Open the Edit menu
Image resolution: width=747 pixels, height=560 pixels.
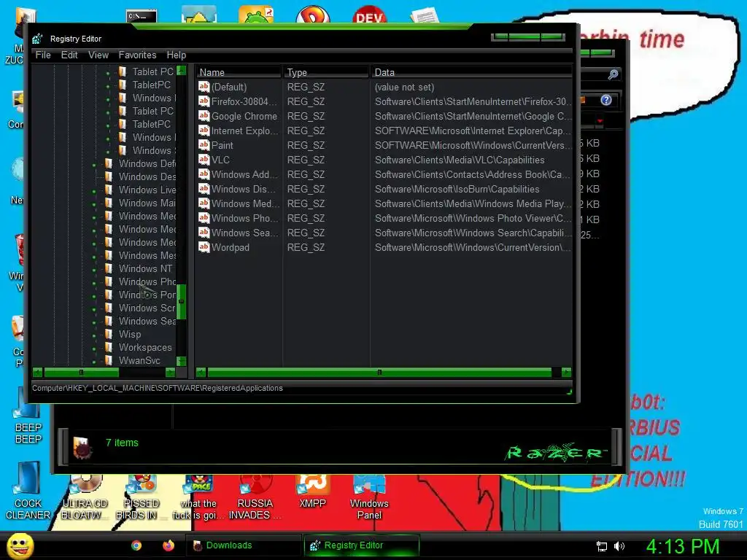69,55
